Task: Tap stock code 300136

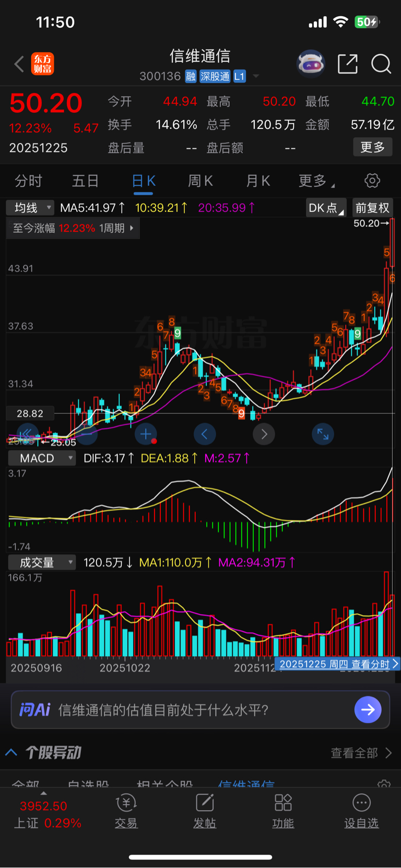Action: (x=160, y=77)
